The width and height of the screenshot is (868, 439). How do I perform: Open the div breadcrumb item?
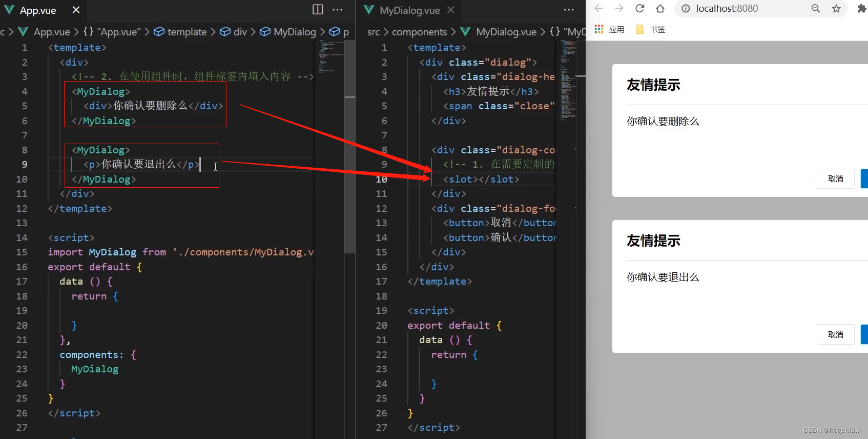[x=233, y=32]
